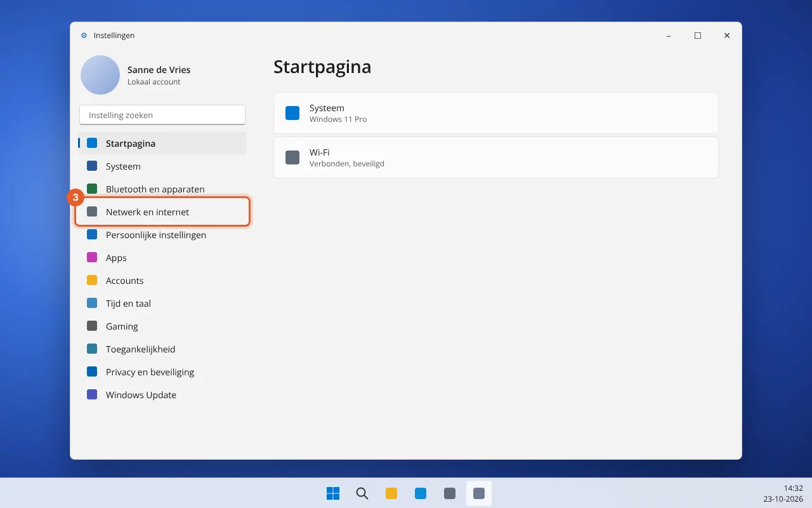The height and width of the screenshot is (508, 812).
Task: Click the Tijd en taal icon
Action: point(92,304)
